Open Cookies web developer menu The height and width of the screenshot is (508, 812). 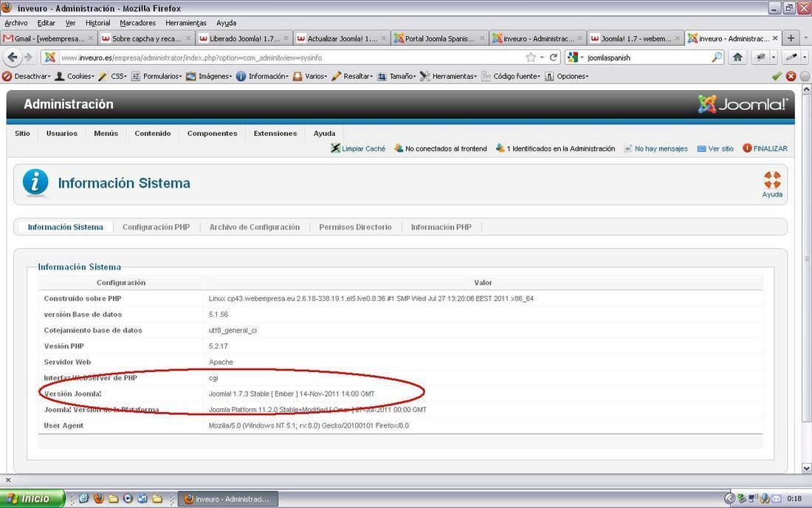(75, 76)
